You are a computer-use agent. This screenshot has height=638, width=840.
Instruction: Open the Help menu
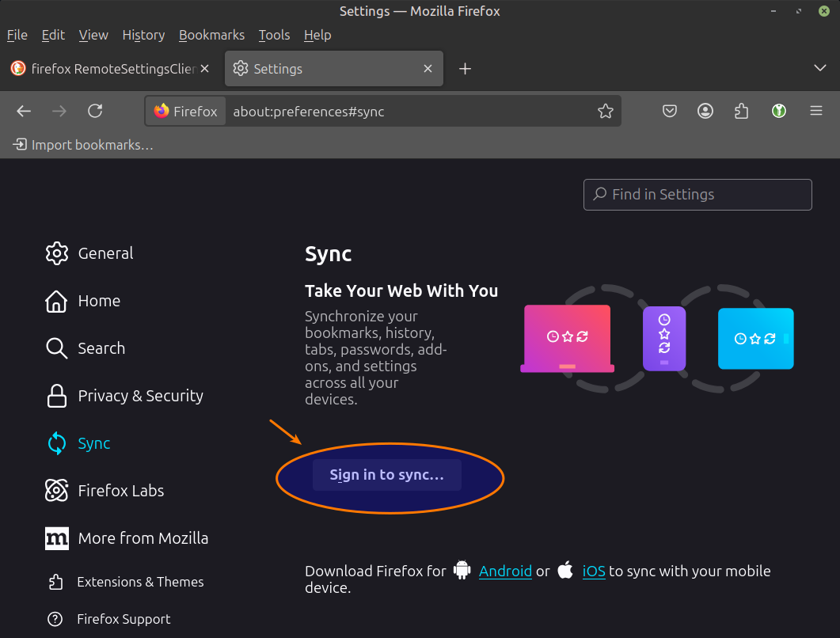317,36
